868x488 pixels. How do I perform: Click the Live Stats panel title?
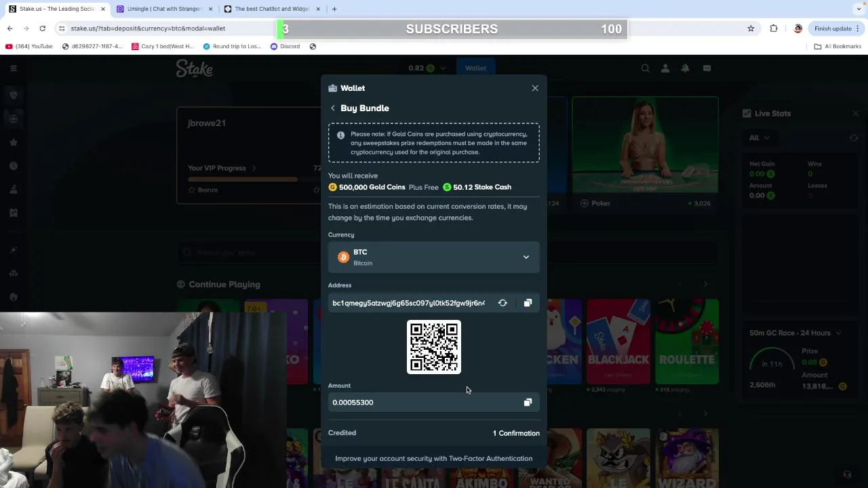pos(772,113)
